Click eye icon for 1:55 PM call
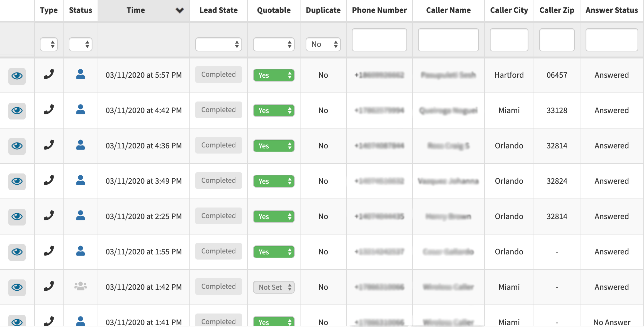Viewport: 644px width, 327px height. pos(17,252)
